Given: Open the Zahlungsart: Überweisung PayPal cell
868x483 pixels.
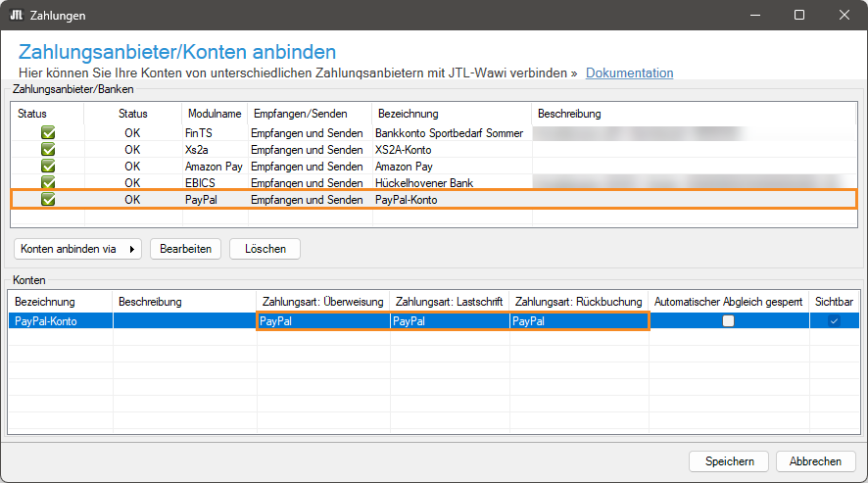Looking at the screenshot, I should [322, 321].
